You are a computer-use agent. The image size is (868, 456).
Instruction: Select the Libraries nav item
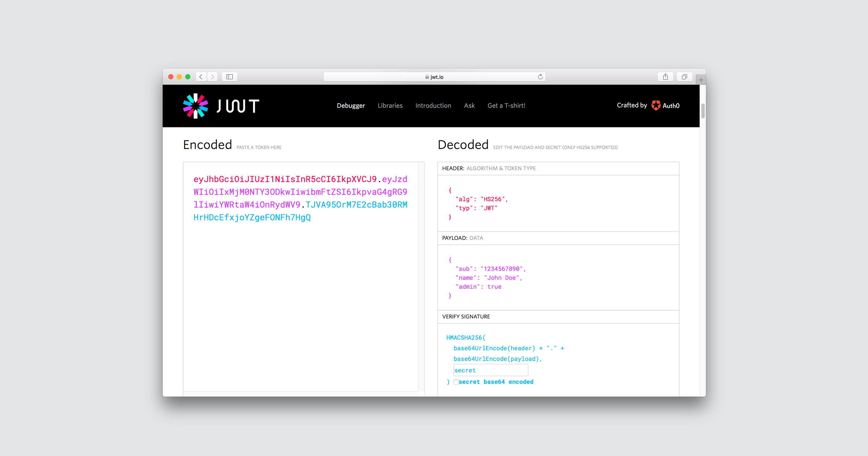390,106
